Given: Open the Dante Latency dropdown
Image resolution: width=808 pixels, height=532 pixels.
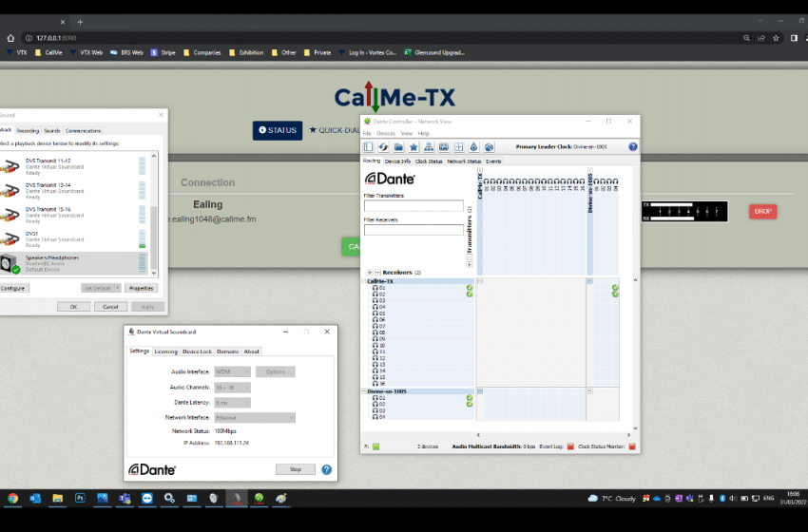Looking at the screenshot, I should click(233, 402).
